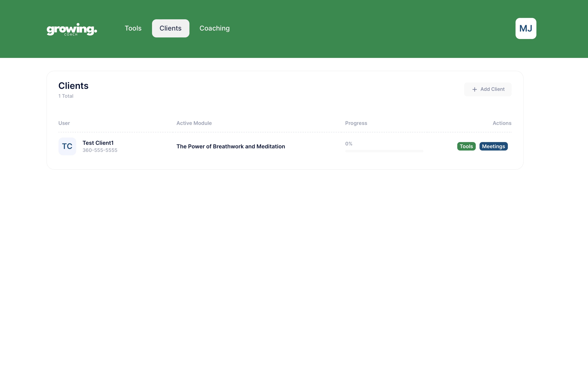Click Test Client1's progress bar

[384, 151]
